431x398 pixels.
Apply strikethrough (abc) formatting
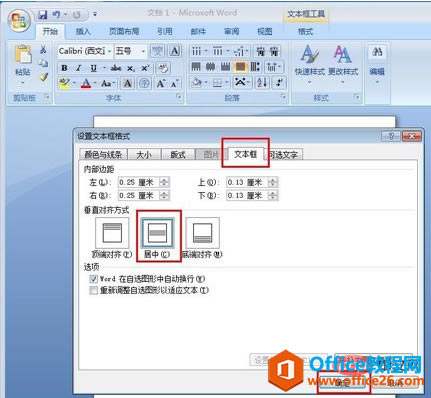116,68
